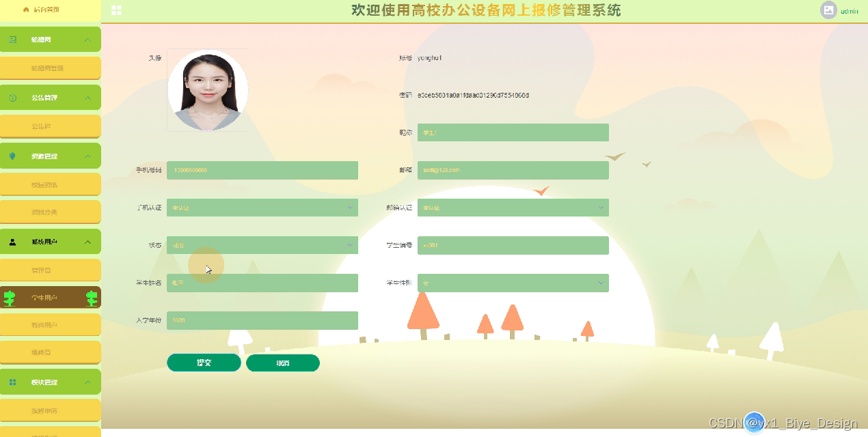Open 教师用户 menu item
868x437 pixels.
tap(51, 325)
